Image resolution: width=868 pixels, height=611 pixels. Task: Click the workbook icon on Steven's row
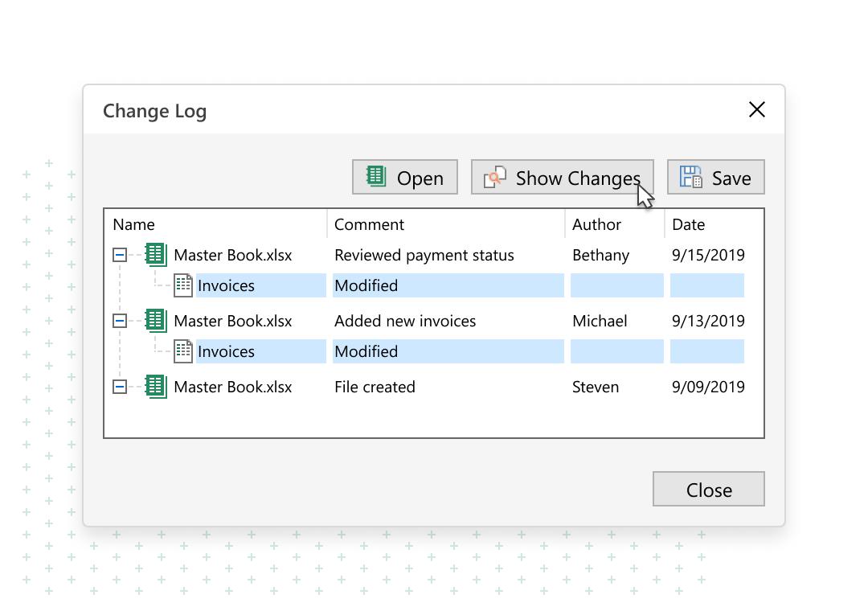click(156, 387)
